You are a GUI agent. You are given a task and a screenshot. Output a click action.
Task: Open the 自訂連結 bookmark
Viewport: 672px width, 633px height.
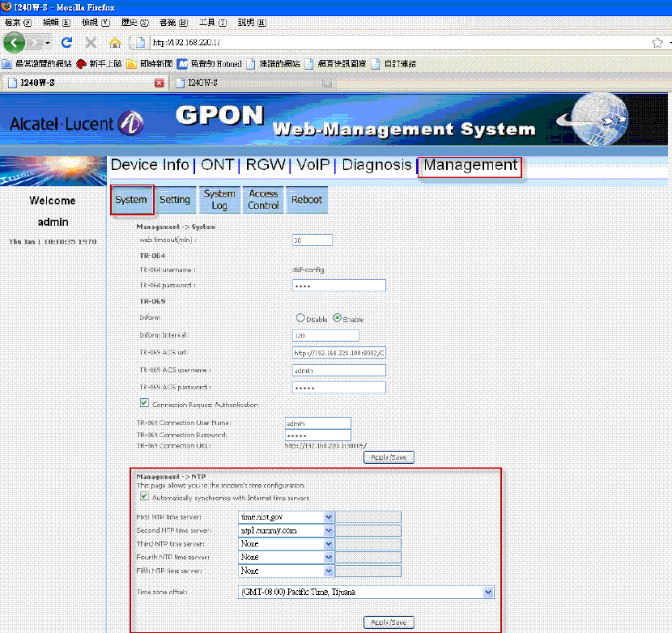[x=393, y=64]
